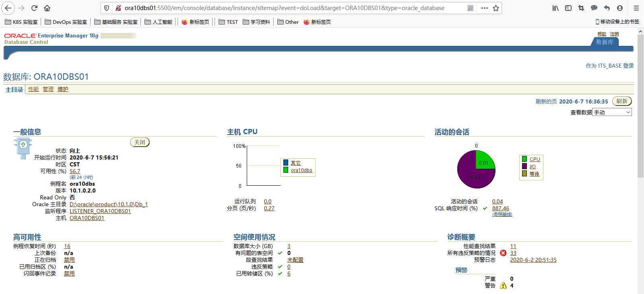
Task: Click the undo arrow toolbar icon
Action: point(607,8)
